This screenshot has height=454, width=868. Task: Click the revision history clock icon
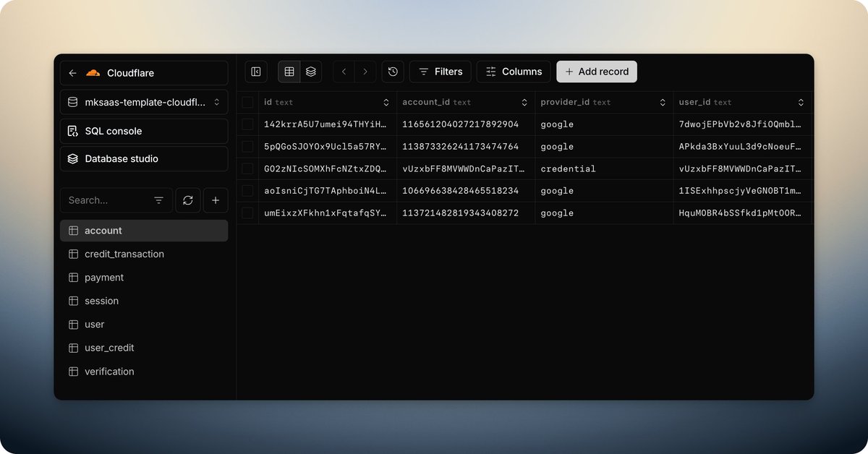tap(393, 72)
